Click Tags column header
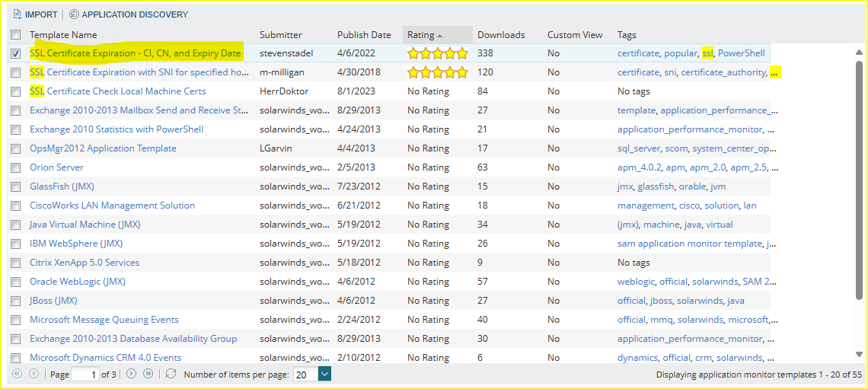This screenshot has width=868, height=389. coord(627,34)
